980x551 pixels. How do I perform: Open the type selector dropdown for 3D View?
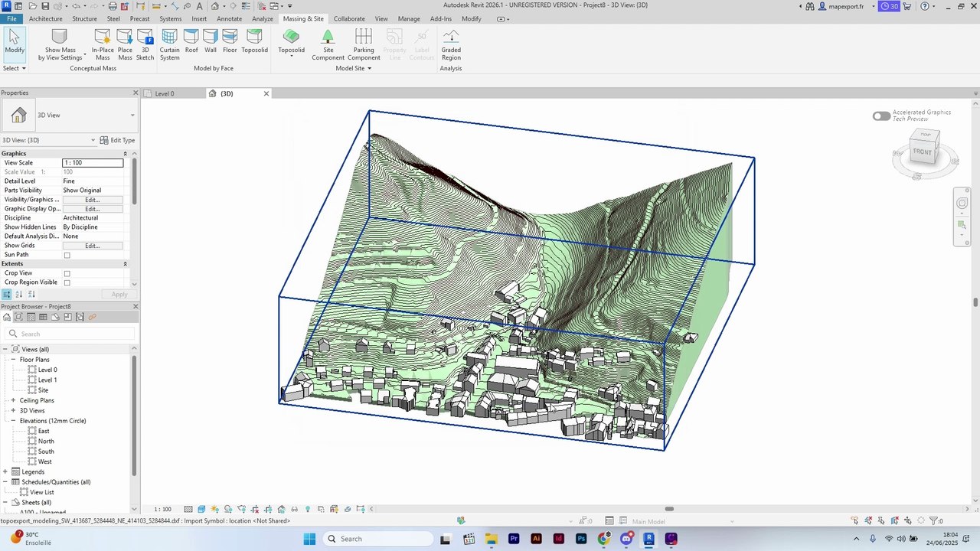(x=132, y=116)
